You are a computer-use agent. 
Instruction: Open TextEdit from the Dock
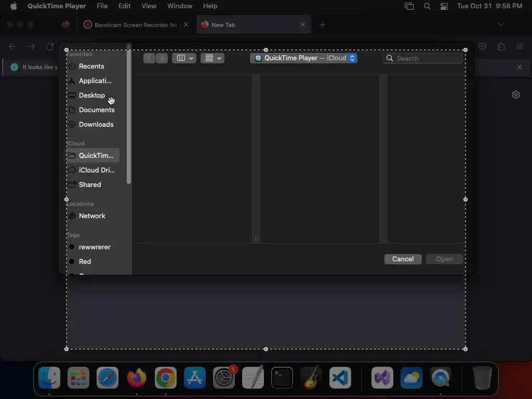coord(253,378)
